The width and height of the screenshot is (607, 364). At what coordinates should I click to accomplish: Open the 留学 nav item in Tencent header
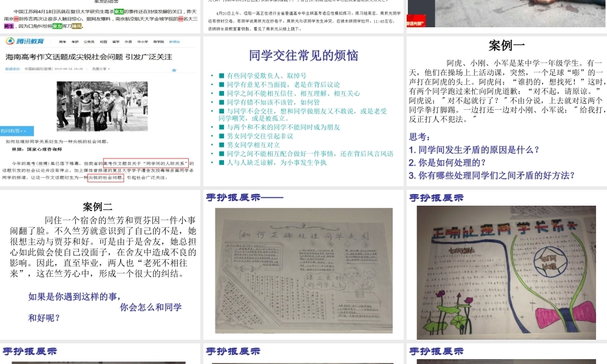coord(116,42)
